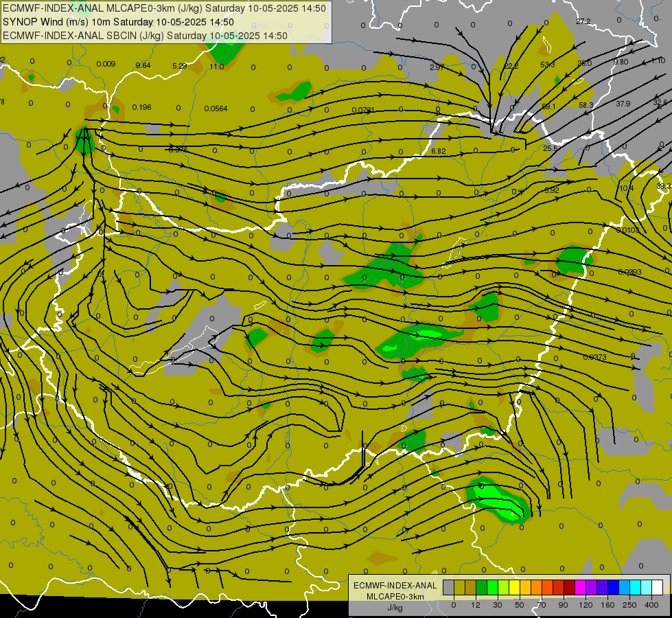Click legend tick label 90

click(563, 605)
